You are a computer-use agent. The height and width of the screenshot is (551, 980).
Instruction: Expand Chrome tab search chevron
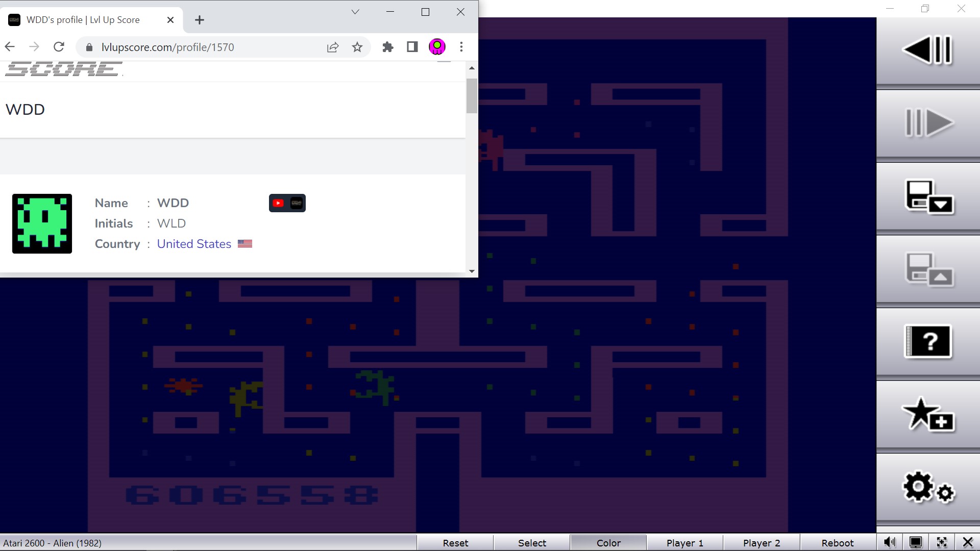(355, 12)
